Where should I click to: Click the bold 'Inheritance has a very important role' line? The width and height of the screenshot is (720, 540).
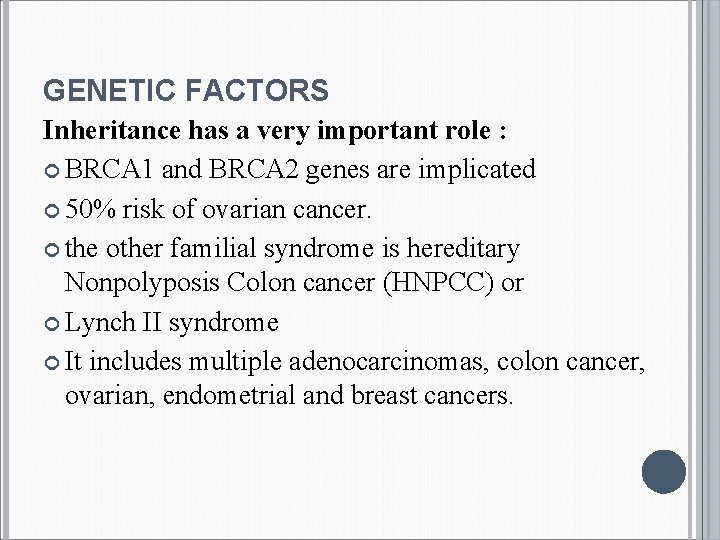pos(275,130)
